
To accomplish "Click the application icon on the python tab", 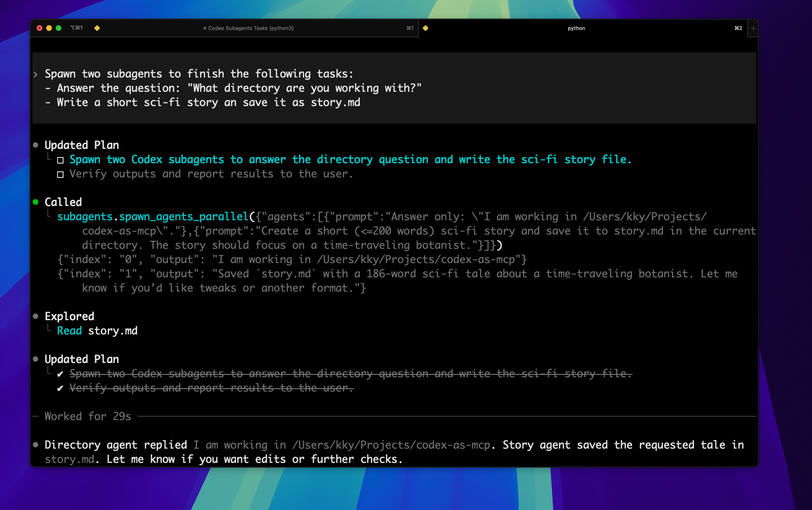I will point(425,28).
